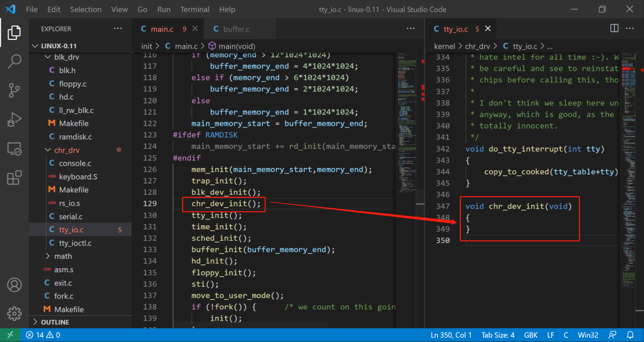Collapse the blk_drv folder
Image resolution: width=644 pixels, height=342 pixels.
click(x=80, y=57)
